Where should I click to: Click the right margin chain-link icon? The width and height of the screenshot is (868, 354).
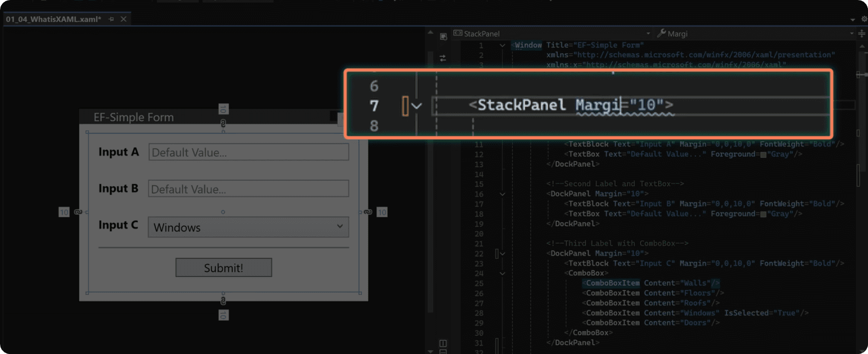(368, 212)
